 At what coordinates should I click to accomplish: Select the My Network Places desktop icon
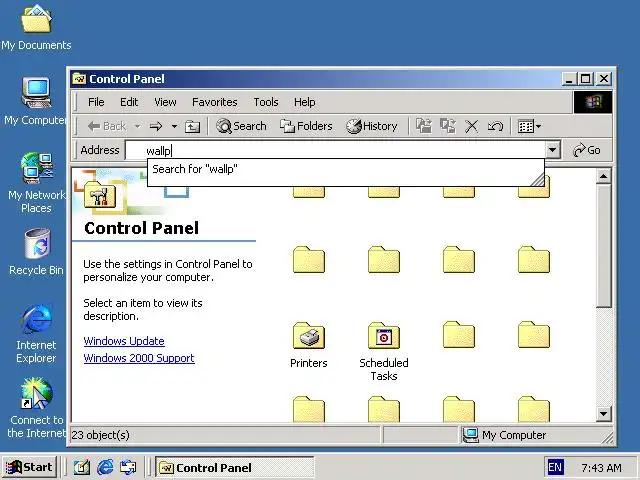click(x=36, y=182)
